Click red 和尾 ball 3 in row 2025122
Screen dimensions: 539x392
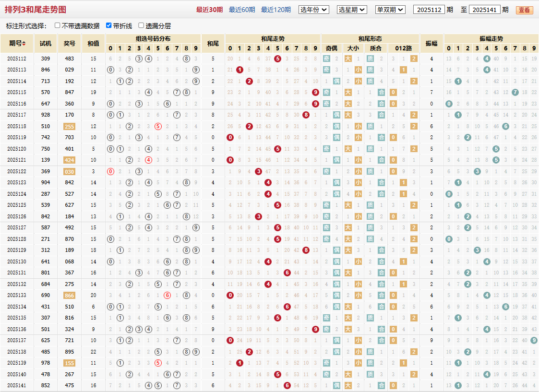(259, 171)
